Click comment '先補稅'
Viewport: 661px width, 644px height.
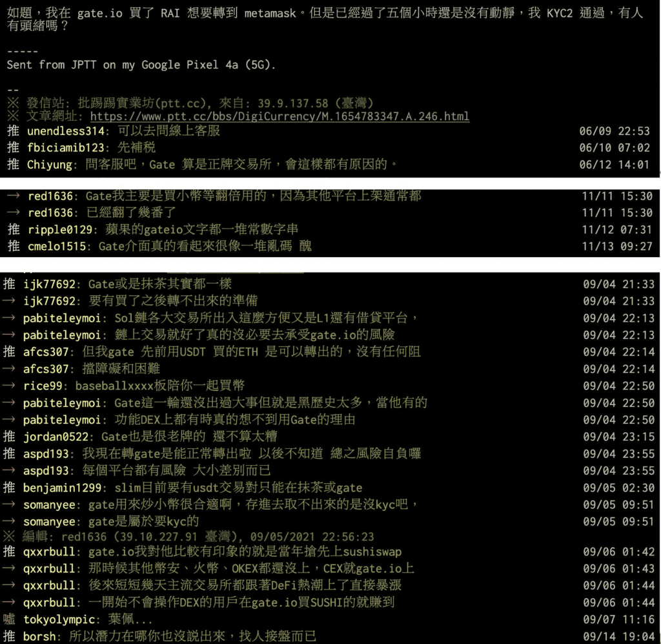(137, 147)
